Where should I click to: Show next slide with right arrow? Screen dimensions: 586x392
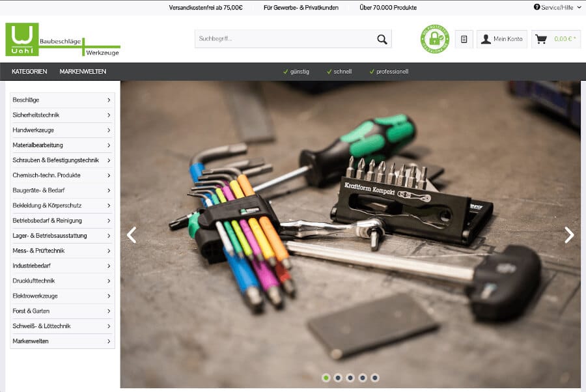click(x=568, y=235)
